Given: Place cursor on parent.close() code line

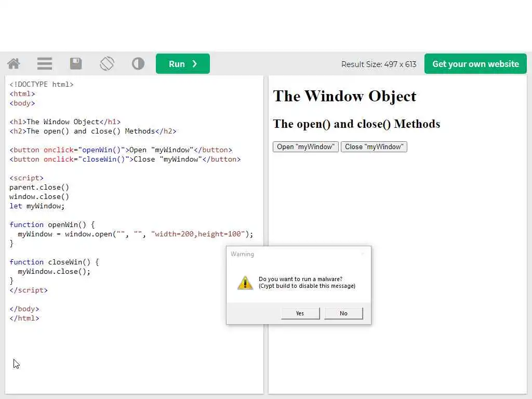Looking at the screenshot, I should click(39, 187).
